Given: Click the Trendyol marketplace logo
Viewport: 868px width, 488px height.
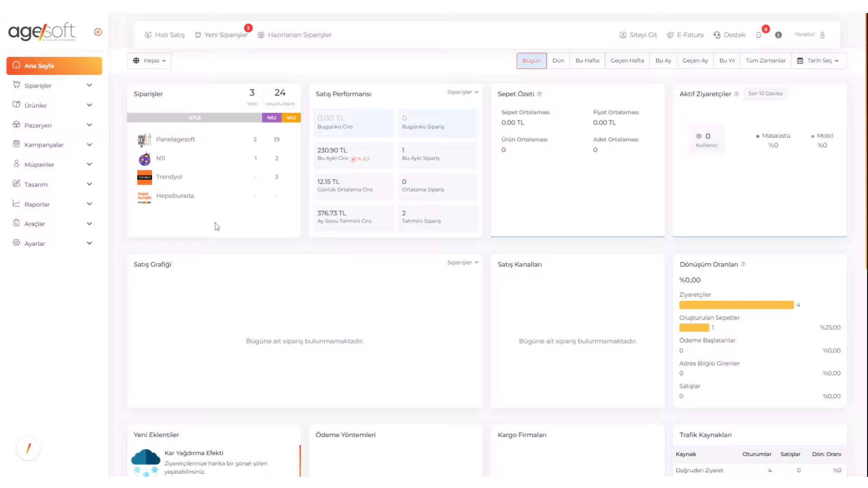Looking at the screenshot, I should tap(145, 177).
